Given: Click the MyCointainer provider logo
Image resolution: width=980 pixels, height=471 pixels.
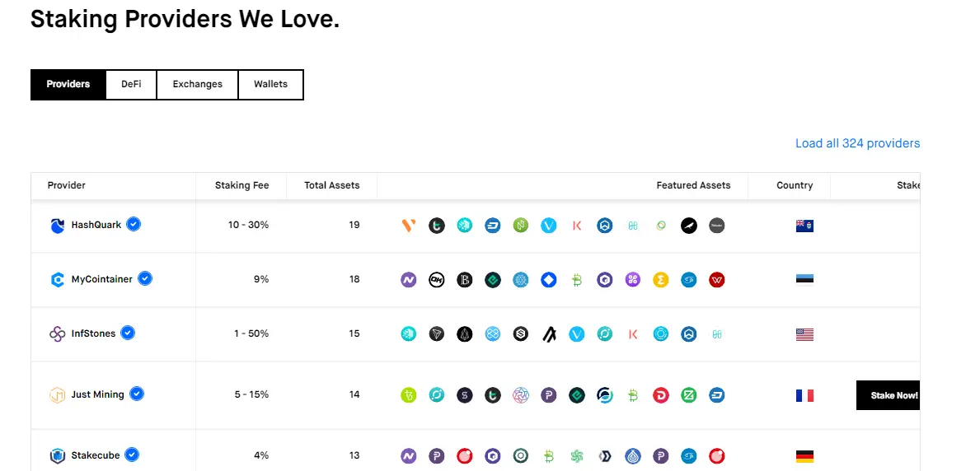Looking at the screenshot, I should 58,280.
